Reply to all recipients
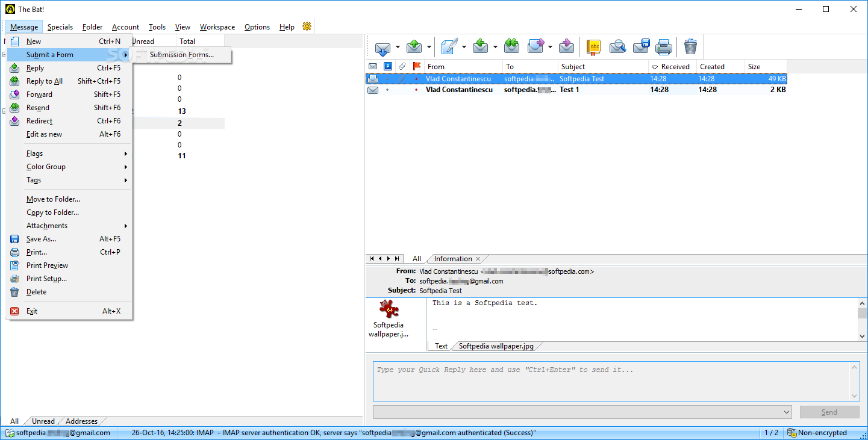Screen dimensions: 868x440 (x=511, y=46)
